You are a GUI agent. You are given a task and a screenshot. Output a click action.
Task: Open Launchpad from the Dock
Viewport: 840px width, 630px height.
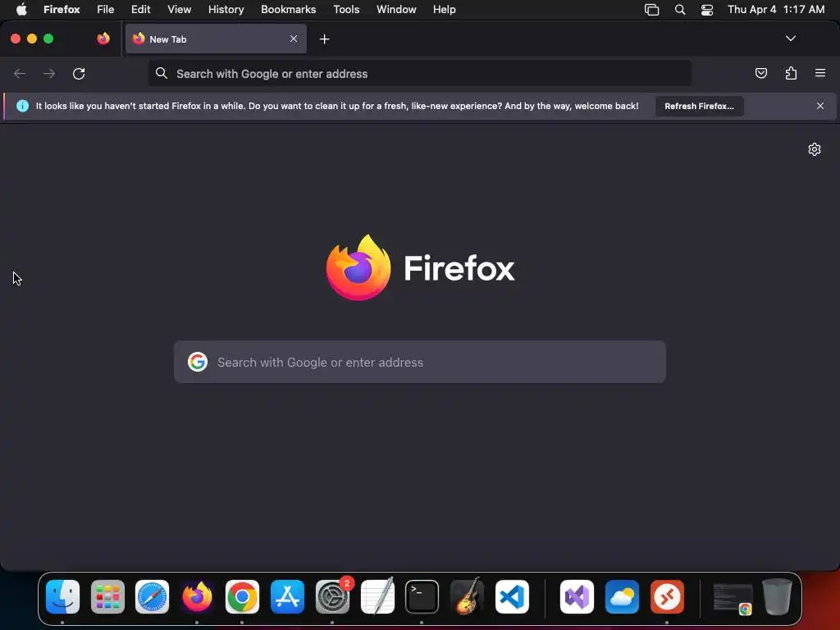pos(107,596)
